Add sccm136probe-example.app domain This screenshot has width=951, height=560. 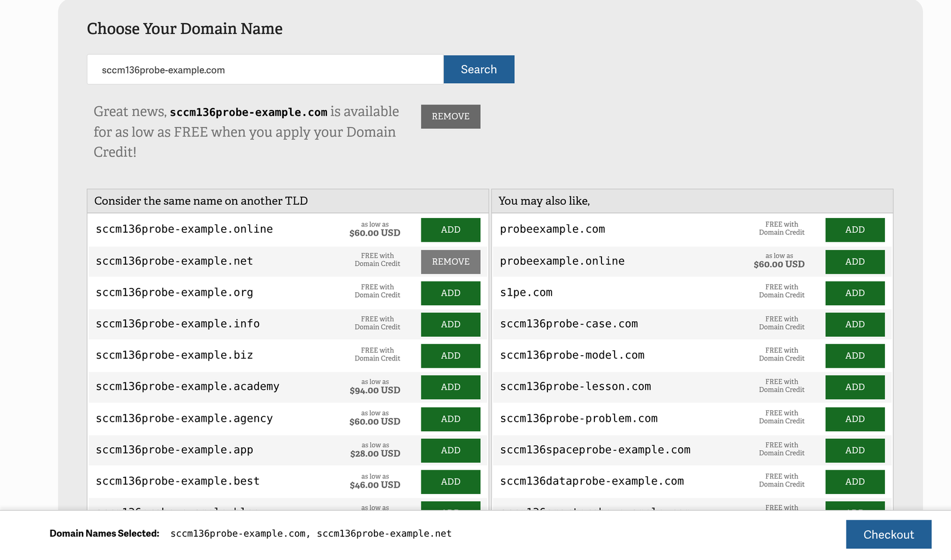[451, 451]
